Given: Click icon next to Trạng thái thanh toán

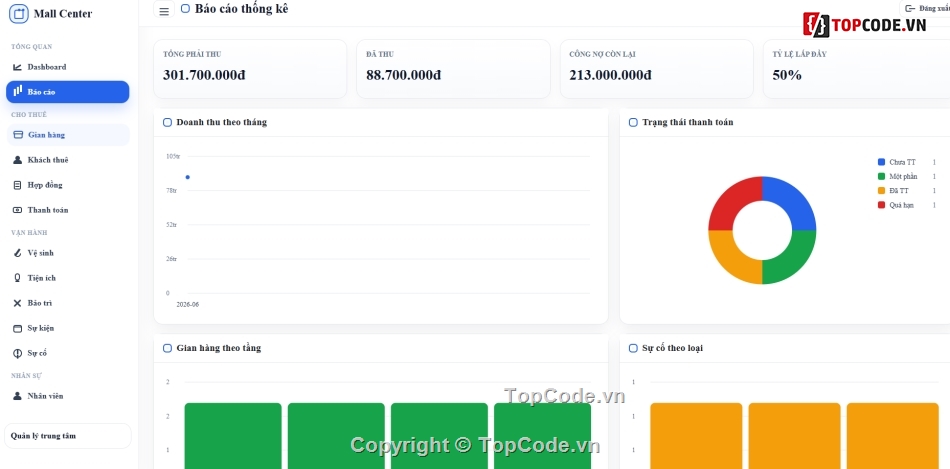Looking at the screenshot, I should pos(633,122).
